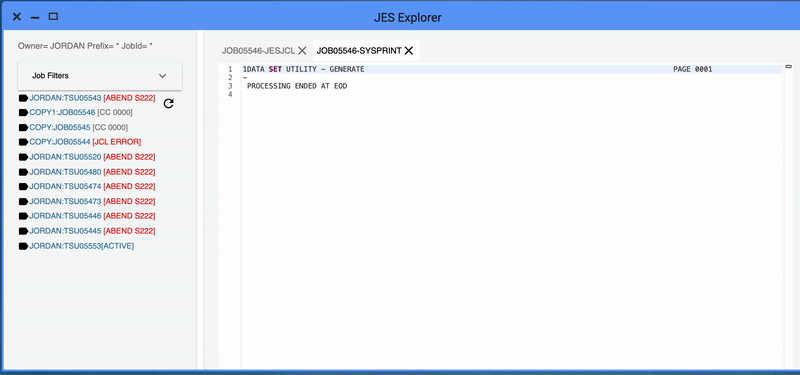Switch to the JOB05546-JESJCL tab
The height and width of the screenshot is (375, 800).
(x=258, y=51)
